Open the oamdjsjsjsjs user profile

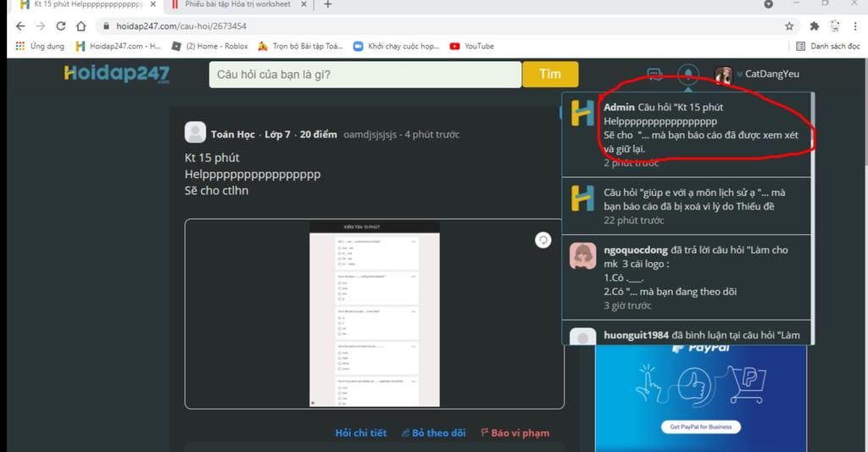pos(370,135)
